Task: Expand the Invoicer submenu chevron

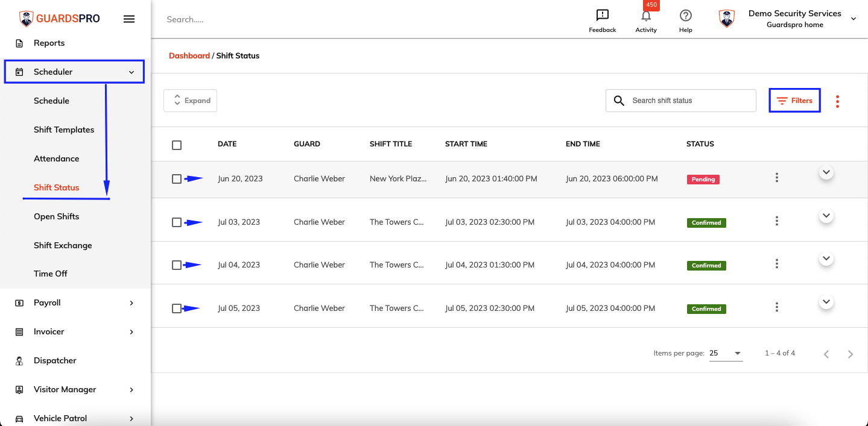Action: tap(131, 332)
